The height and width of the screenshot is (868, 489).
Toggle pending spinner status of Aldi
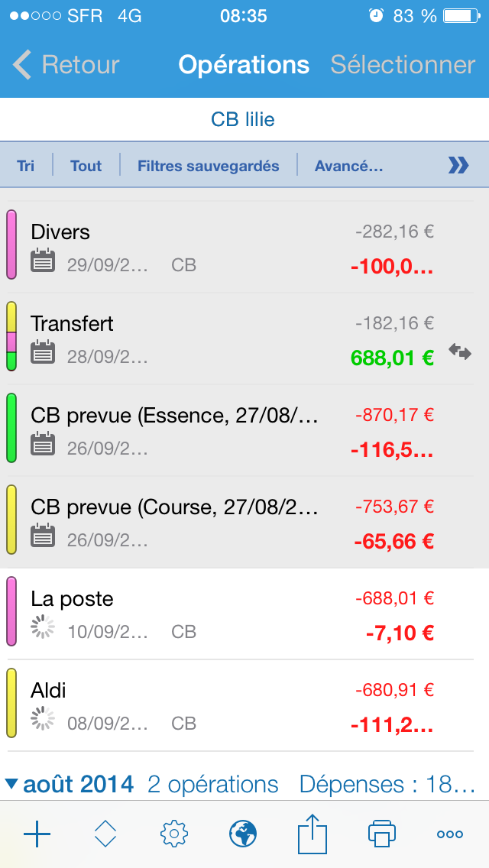(x=43, y=718)
